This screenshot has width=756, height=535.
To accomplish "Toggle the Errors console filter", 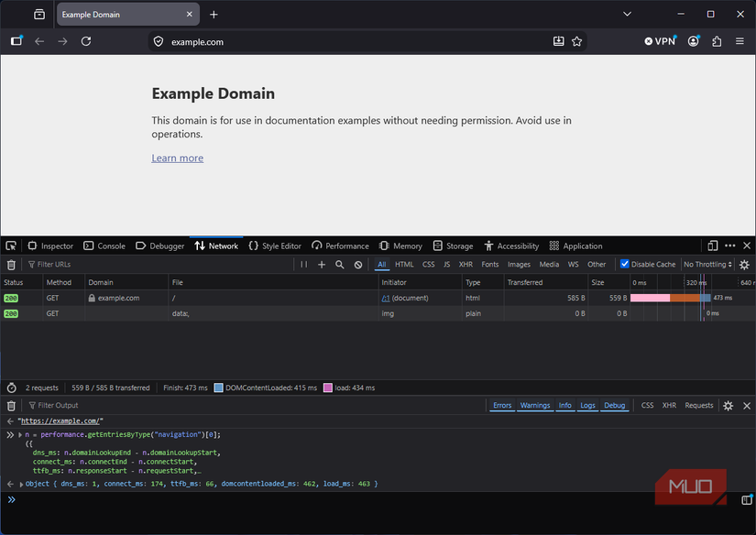I will tap(502, 405).
